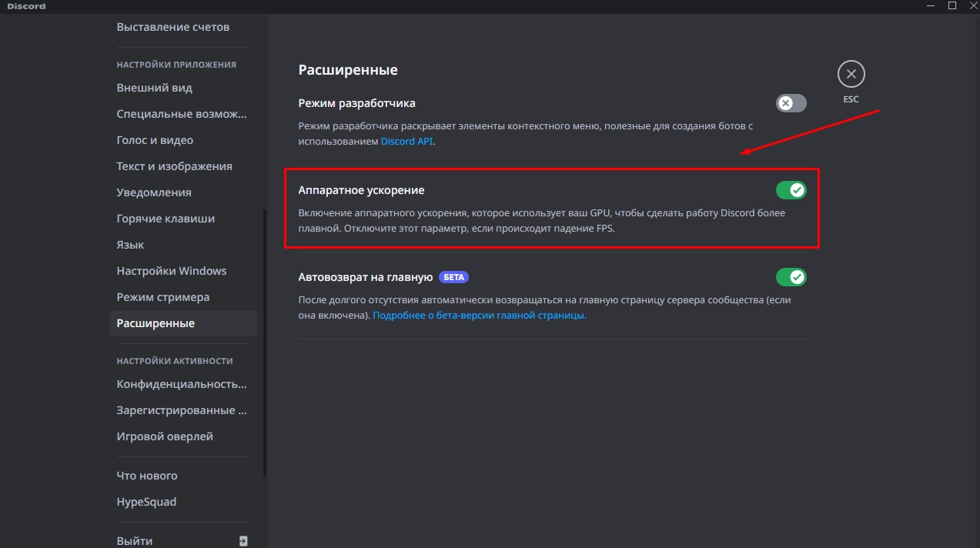The width and height of the screenshot is (980, 548).
Task: Turn off Автовозврат на главную switch
Action: point(791,277)
